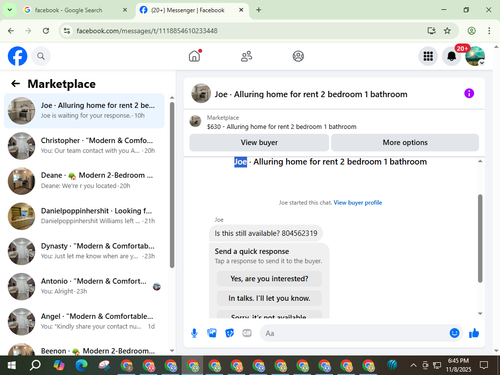The width and height of the screenshot is (500, 375).
Task: Click Joe's listing thumbnail in chat header
Action: 201,93
